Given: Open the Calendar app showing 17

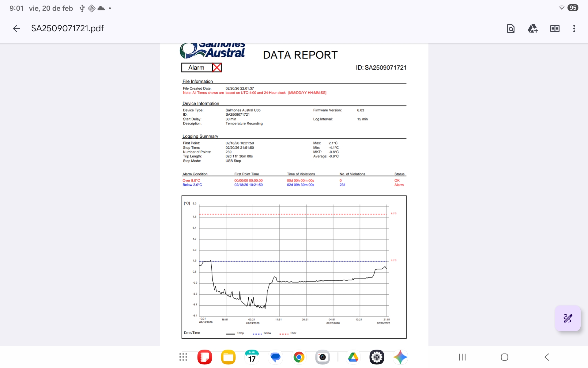Looking at the screenshot, I should coord(252,357).
